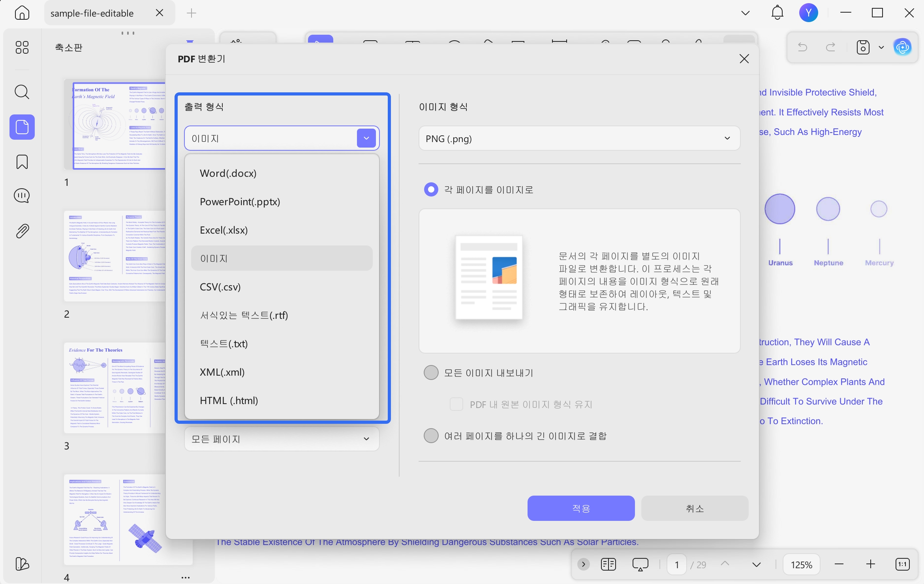The image size is (924, 584).
Task: Expand the bottom toolbar arrow
Action: click(x=583, y=564)
